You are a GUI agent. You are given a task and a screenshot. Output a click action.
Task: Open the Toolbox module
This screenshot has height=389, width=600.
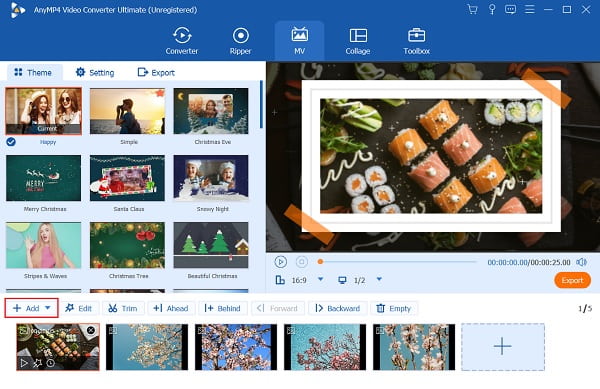click(416, 41)
